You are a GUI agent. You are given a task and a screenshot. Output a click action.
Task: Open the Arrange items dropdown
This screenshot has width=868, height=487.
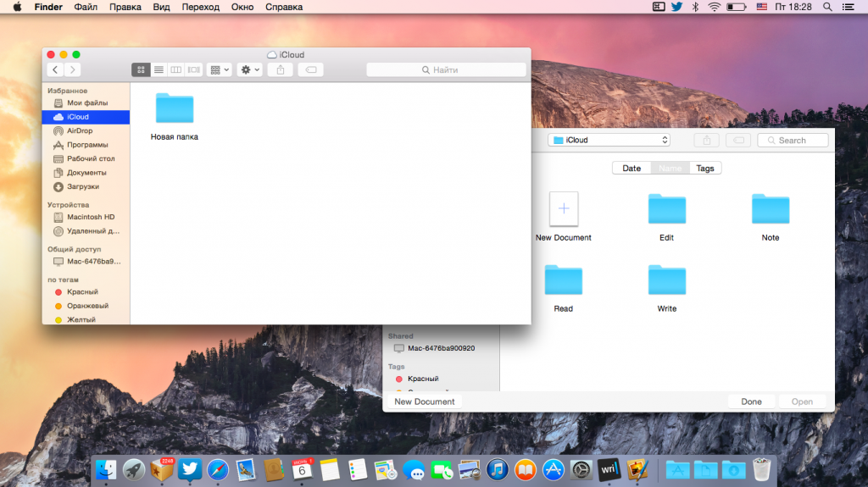[220, 69]
